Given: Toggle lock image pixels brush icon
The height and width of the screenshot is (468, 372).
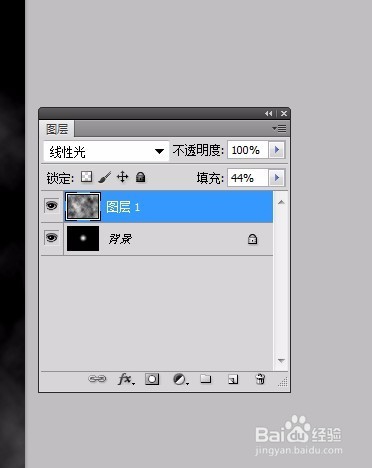Looking at the screenshot, I should pos(105,177).
